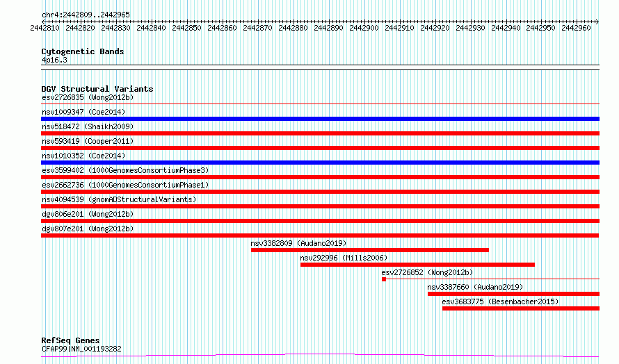Screen dimensions: 619x364
Task: Click the red bar under nsv3387660
Action: 513,294
